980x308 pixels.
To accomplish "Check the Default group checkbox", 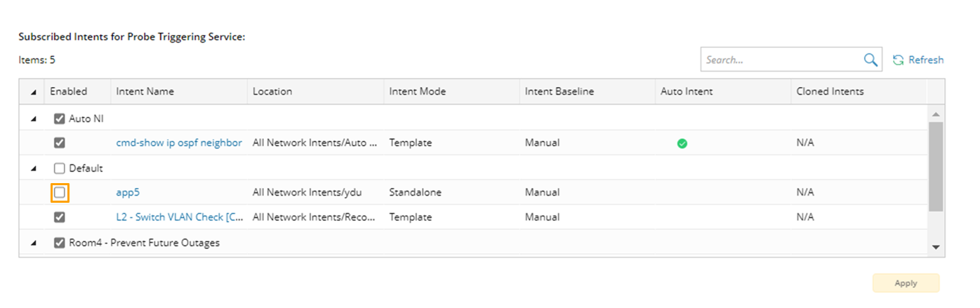I will click(60, 168).
